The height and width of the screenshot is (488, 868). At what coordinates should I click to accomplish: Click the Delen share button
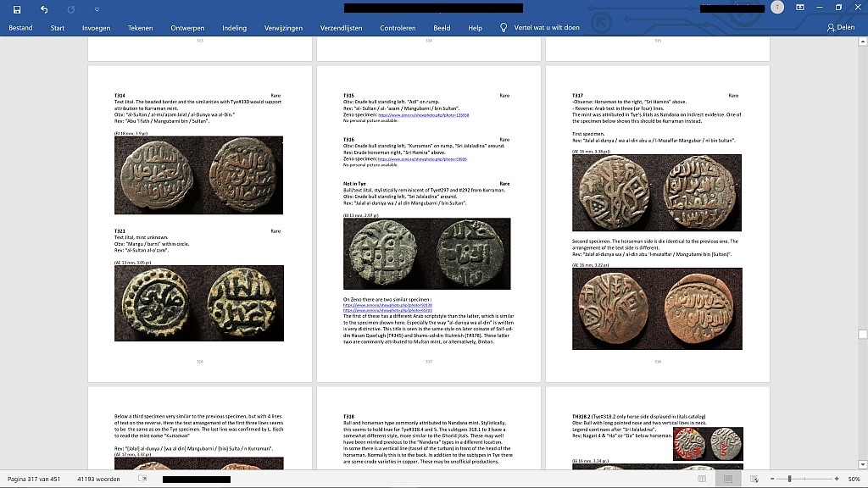pos(840,27)
